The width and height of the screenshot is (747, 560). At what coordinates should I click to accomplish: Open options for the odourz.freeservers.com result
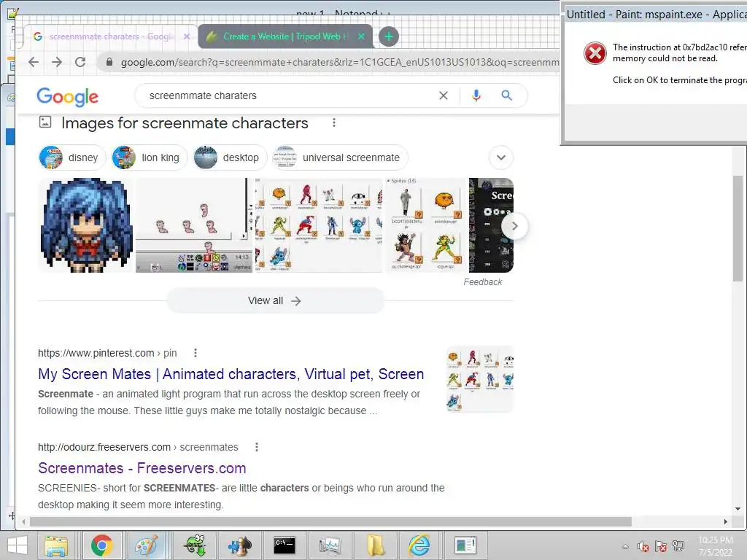click(257, 447)
